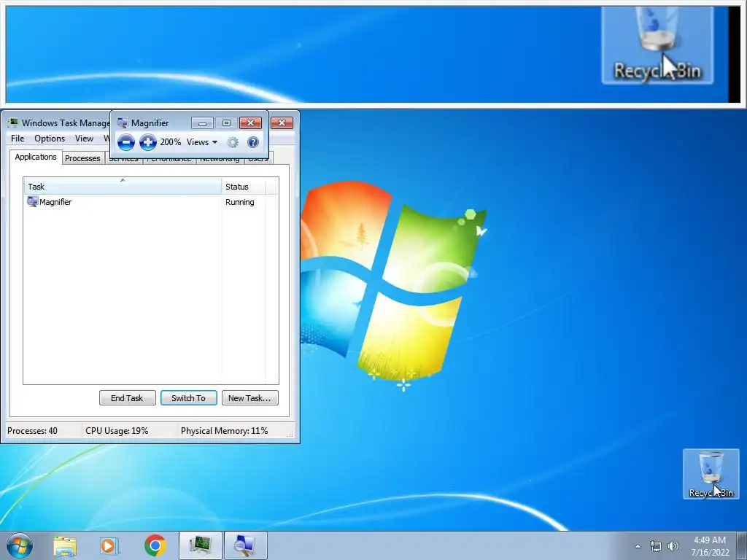
Task: Click the CPU Usage: 19% status entry
Action: 117,431
